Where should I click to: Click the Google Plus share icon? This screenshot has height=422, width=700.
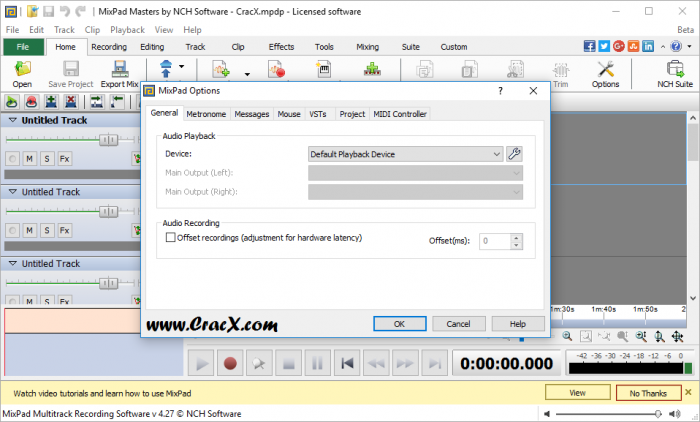[619, 46]
